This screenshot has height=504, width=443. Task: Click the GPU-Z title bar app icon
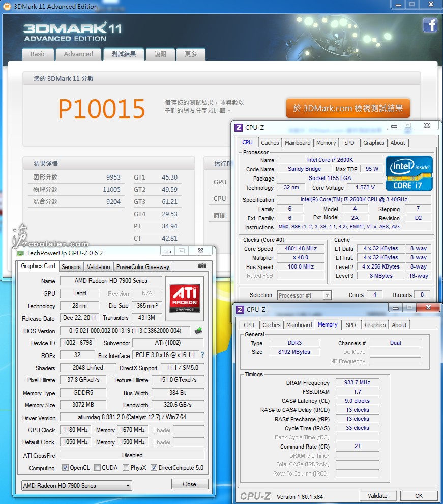click(20, 253)
